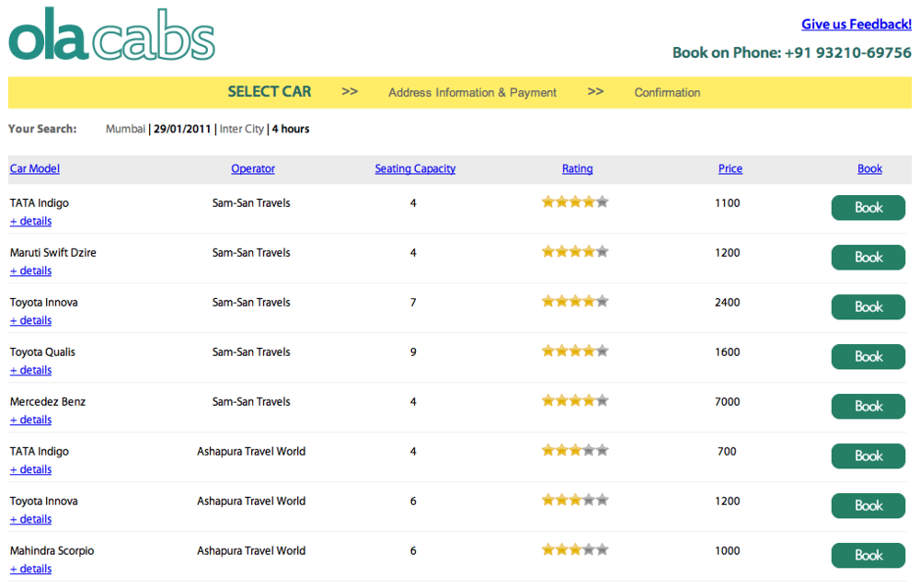
Task: Click star rating for Toyota Qualis row
Action: tap(575, 351)
